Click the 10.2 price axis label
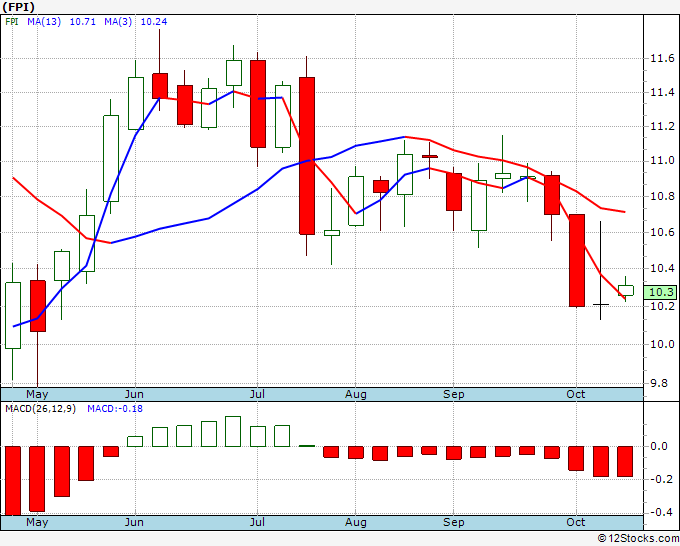 click(x=662, y=306)
